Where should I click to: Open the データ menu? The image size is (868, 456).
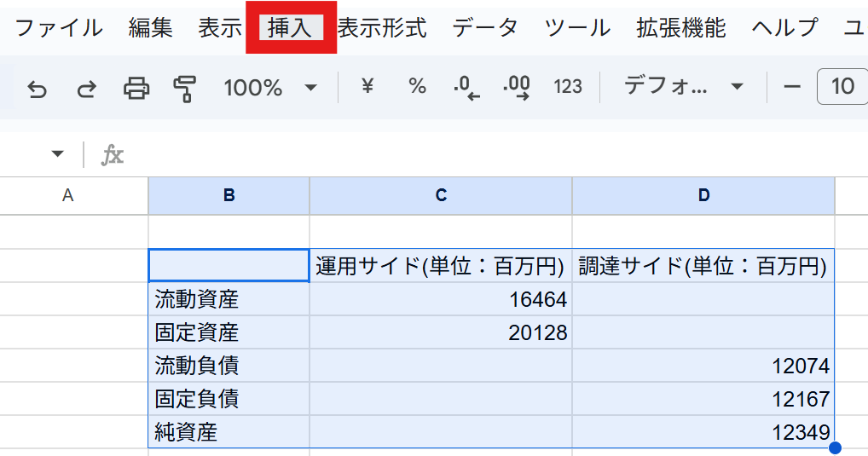coord(485,28)
